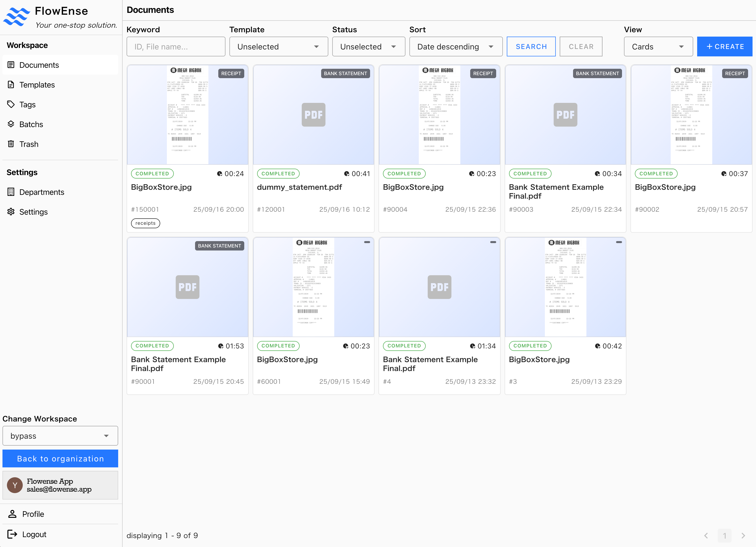Viewport: 756px width, 547px height.
Task: Open the Sort Date descending dropdown
Action: pos(455,47)
